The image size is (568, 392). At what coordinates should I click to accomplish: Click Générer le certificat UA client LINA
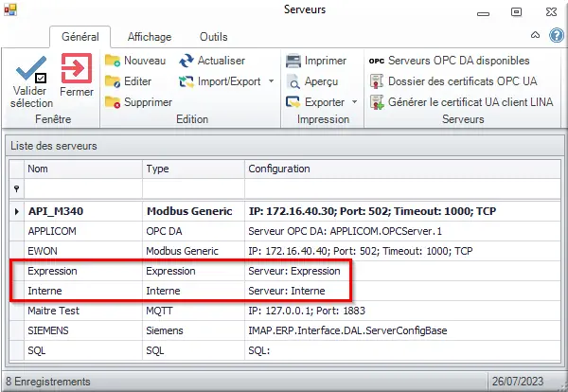tap(462, 102)
